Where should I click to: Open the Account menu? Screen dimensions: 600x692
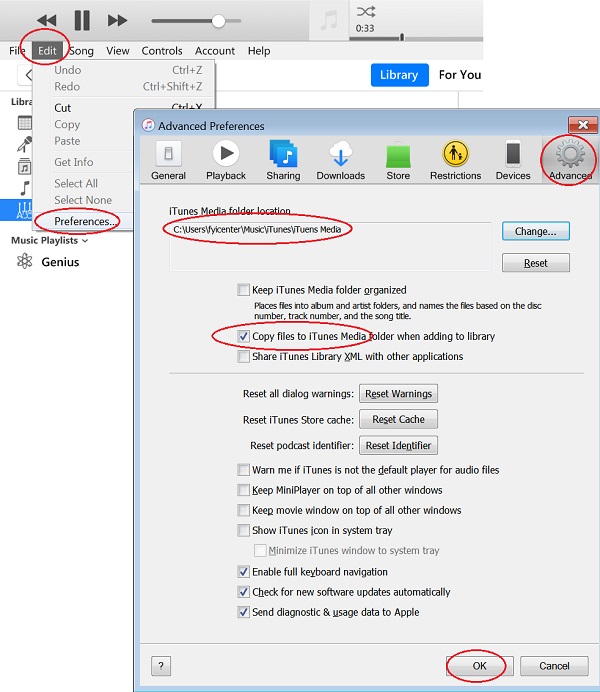point(215,51)
